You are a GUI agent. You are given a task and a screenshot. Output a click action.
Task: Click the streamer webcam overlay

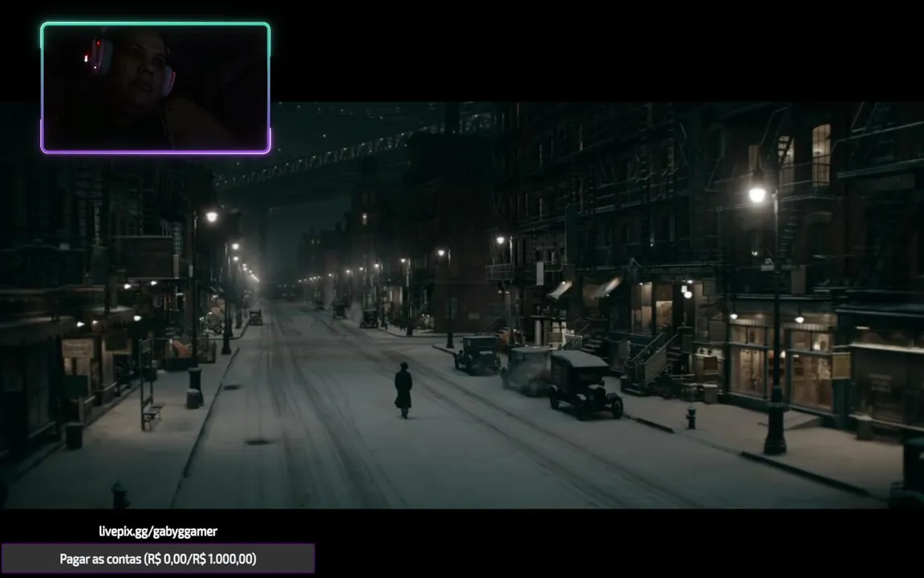tap(156, 88)
